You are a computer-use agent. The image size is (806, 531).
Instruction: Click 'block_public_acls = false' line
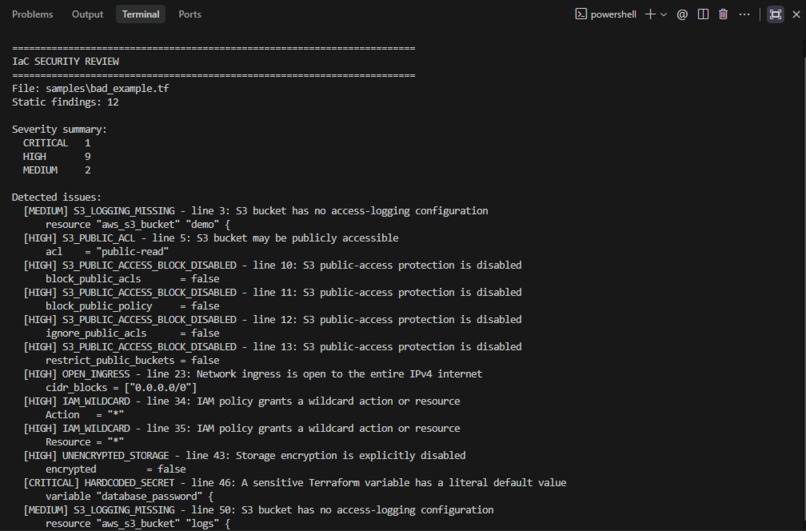(132, 279)
